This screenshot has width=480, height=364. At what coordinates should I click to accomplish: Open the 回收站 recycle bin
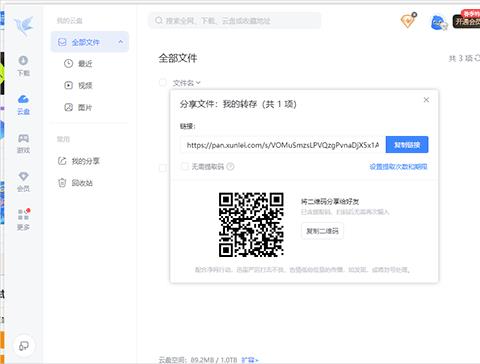(76, 183)
